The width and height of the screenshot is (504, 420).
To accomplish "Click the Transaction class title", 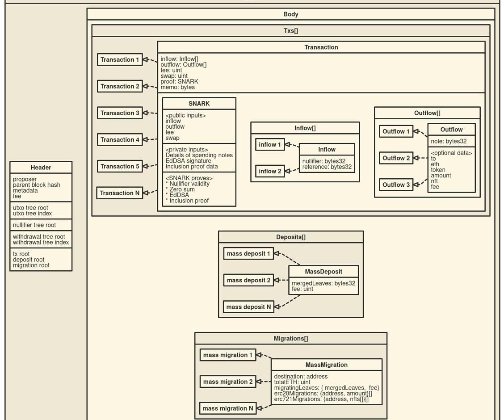I will coord(321,47).
